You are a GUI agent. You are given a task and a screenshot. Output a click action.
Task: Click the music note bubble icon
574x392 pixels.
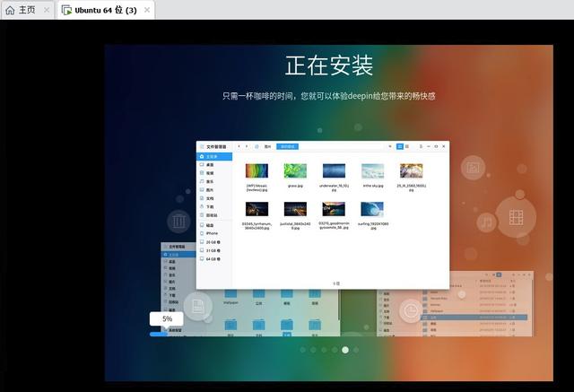486,222
